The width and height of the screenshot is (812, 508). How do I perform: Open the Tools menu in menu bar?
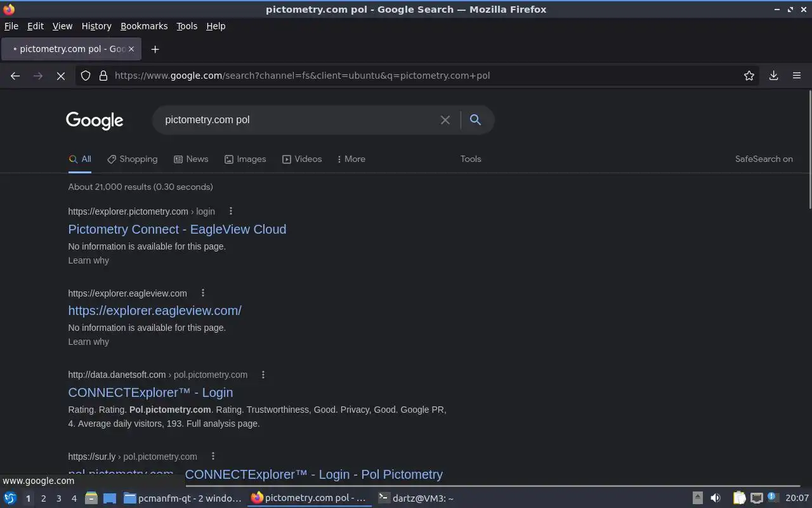[187, 26]
